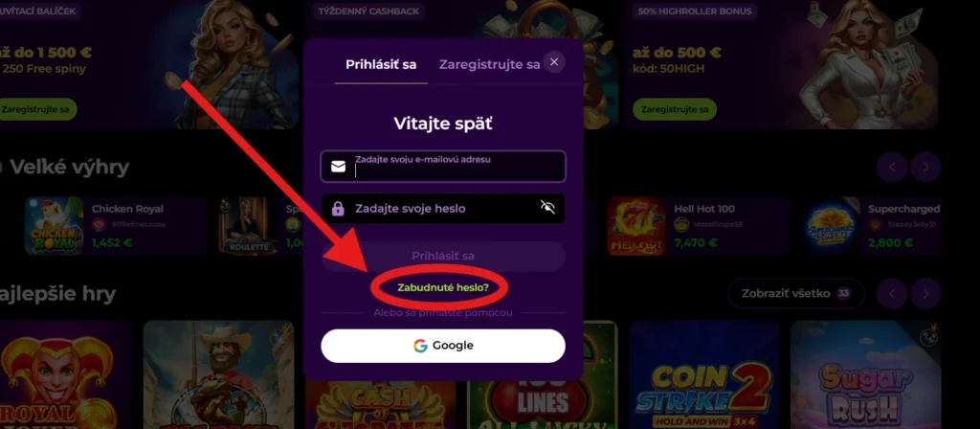Click the padlock icon in password field
Screen dimensions: 980x429
(338, 208)
